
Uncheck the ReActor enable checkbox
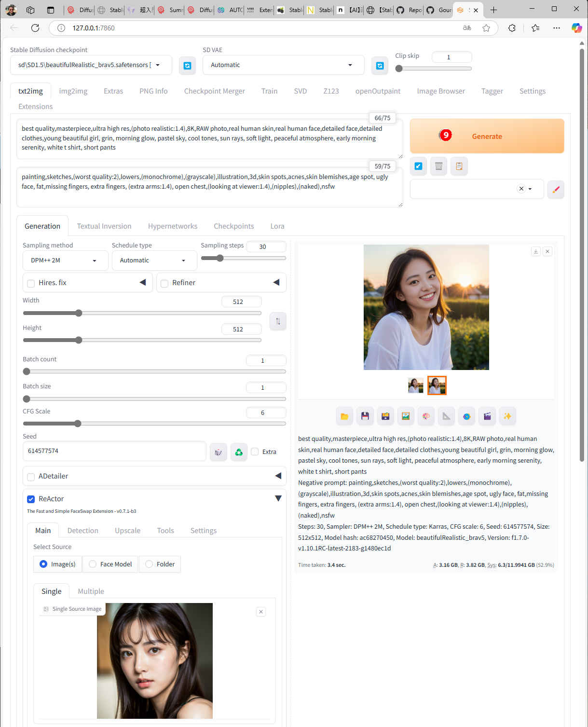tap(31, 499)
